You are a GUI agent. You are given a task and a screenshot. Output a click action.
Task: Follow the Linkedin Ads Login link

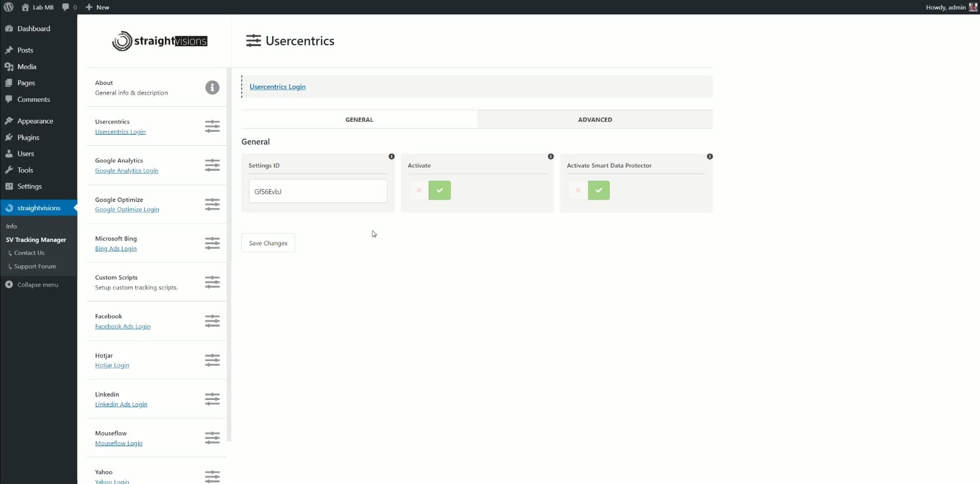[121, 404]
